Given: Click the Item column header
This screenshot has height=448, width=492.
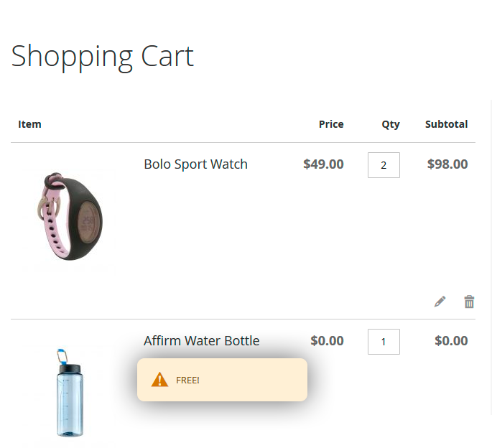Looking at the screenshot, I should pyautogui.click(x=29, y=124).
